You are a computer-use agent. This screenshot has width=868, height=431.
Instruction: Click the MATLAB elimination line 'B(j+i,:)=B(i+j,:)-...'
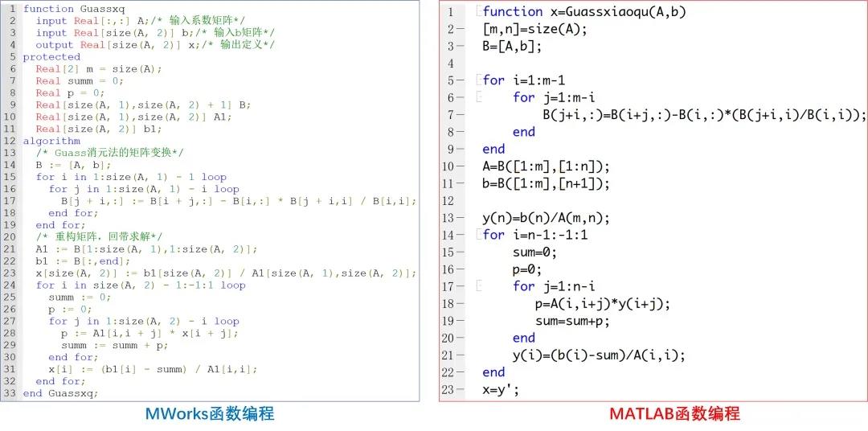click(x=704, y=115)
